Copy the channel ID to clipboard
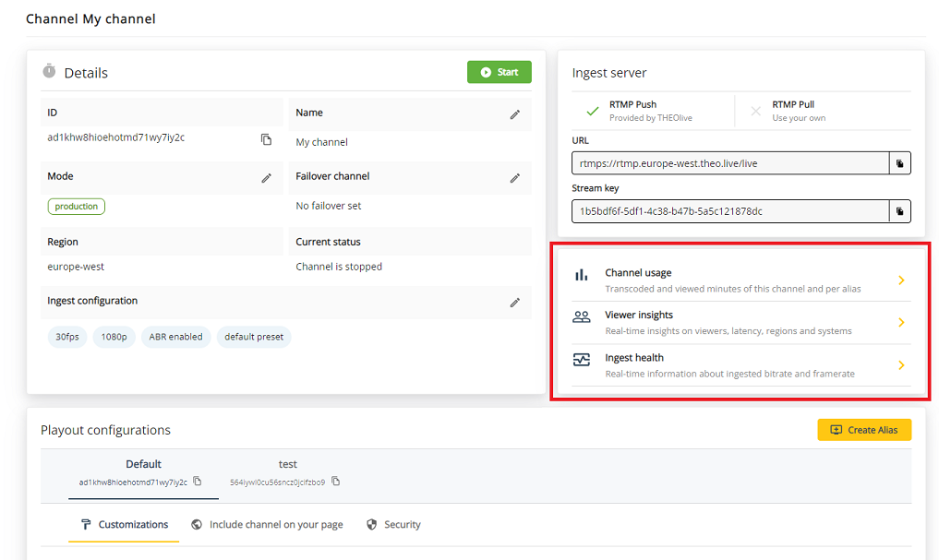 click(266, 138)
